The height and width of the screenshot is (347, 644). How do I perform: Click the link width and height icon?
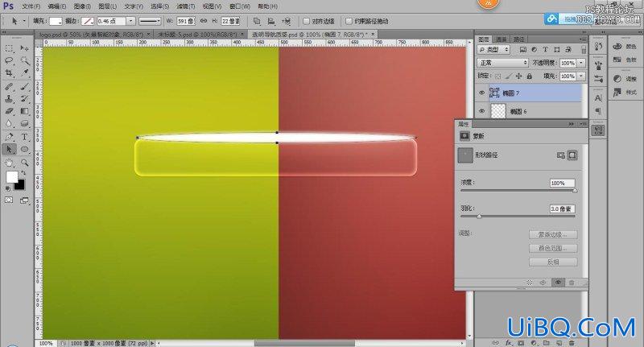(x=204, y=21)
